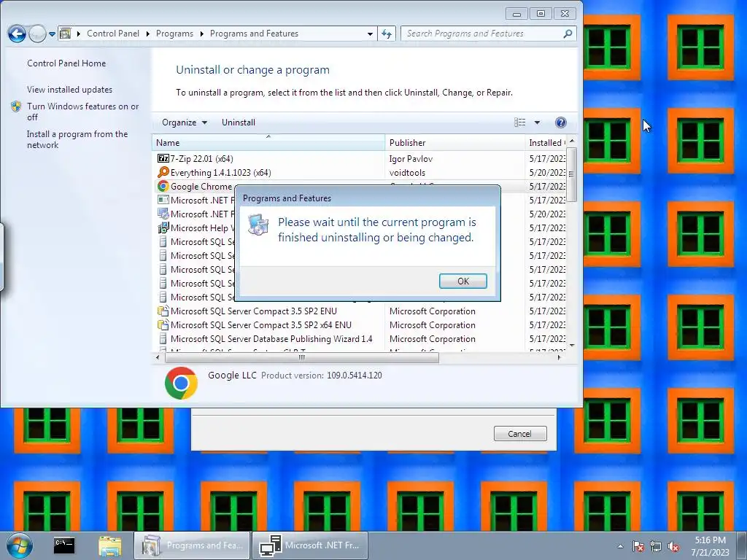The image size is (747, 560).
Task: Select Programs in the breadcrumb path
Action: coord(174,34)
